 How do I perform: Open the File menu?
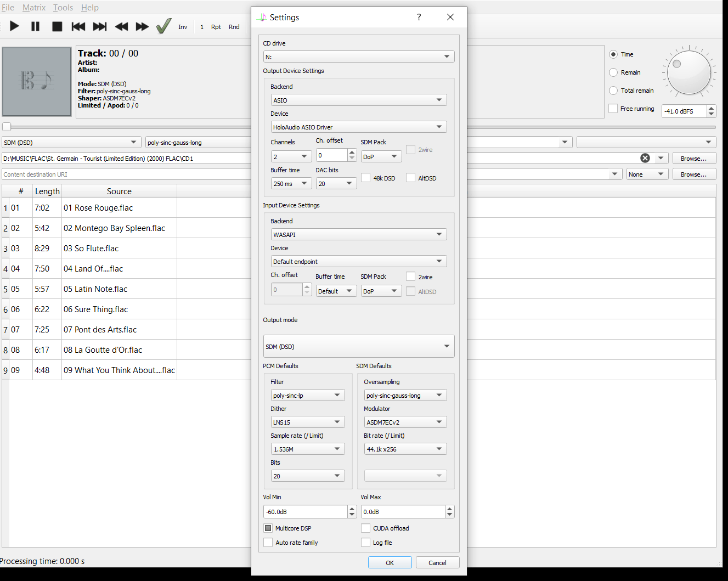(8, 8)
